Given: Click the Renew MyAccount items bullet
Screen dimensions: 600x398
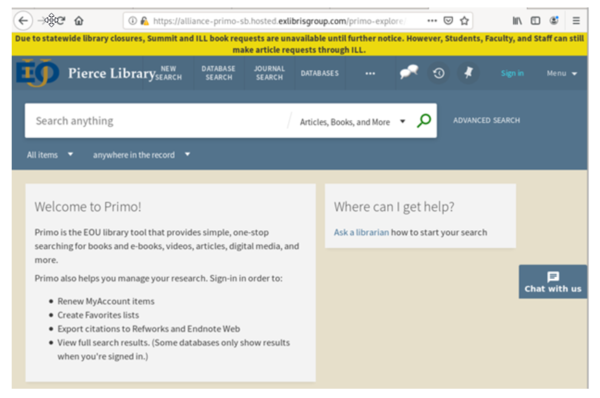Looking at the screenshot, I should (x=106, y=301).
